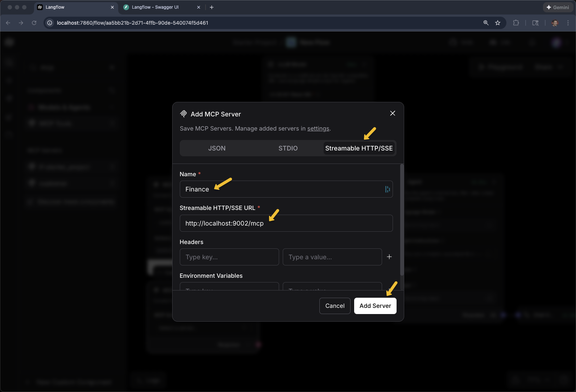The height and width of the screenshot is (392, 576).
Task: Click the address bar URL
Action: [x=132, y=23]
